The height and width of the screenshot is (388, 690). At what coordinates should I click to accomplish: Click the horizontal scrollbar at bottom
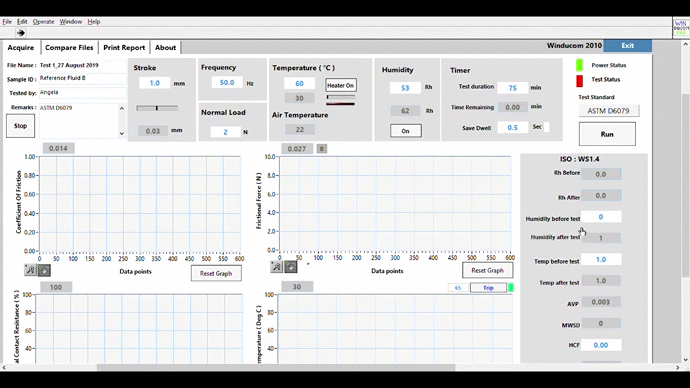276,367
